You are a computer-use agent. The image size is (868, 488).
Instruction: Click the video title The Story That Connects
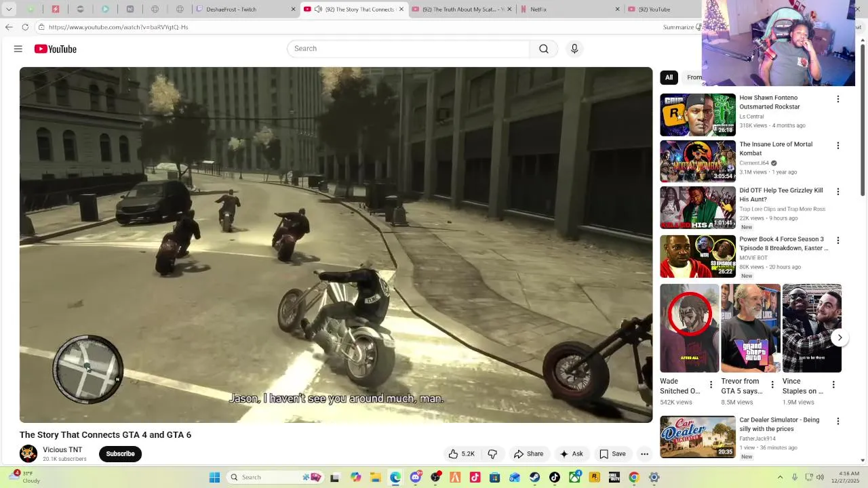point(105,435)
